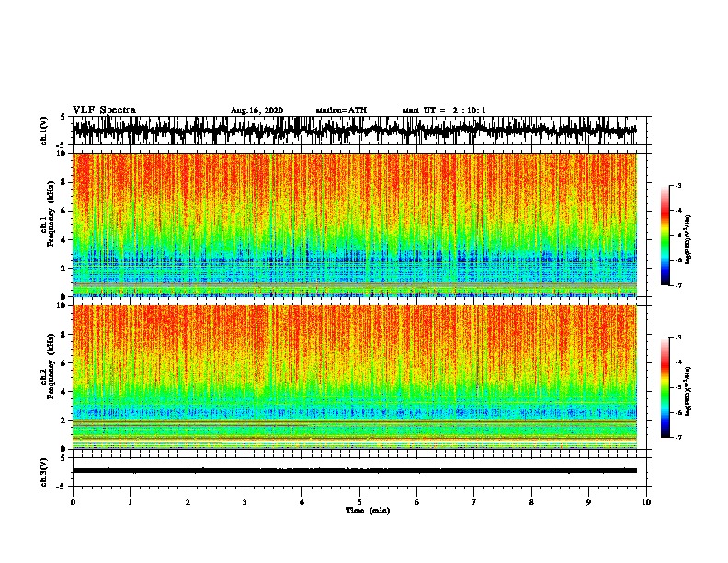Click time axis tick label 5
This screenshot has height=563, width=728.
pos(359,502)
